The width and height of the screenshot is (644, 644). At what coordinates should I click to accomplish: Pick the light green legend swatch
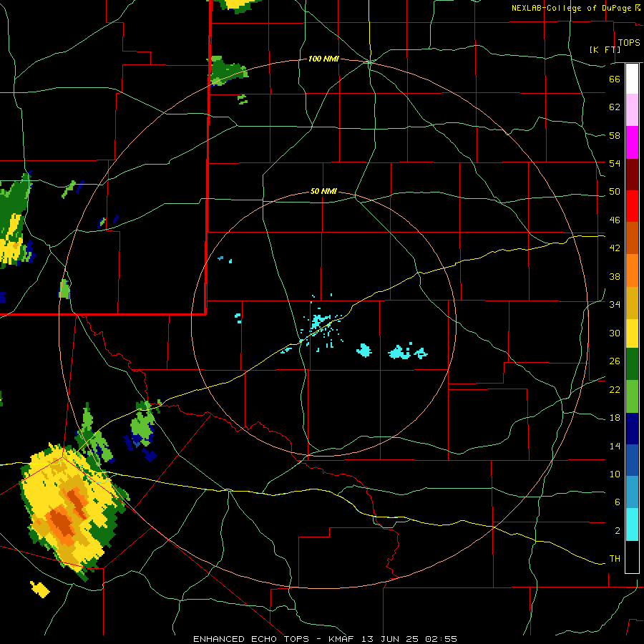click(x=632, y=396)
